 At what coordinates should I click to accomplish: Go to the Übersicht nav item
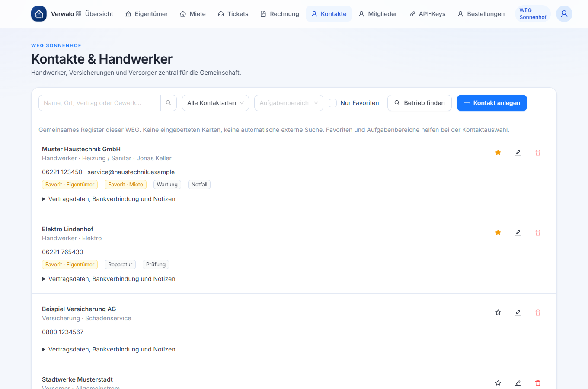[x=95, y=14]
